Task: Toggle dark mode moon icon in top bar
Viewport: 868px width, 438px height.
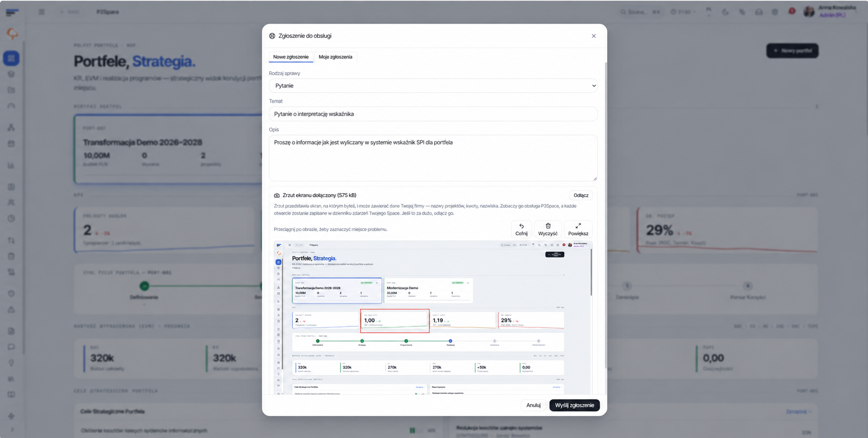Action: point(725,12)
